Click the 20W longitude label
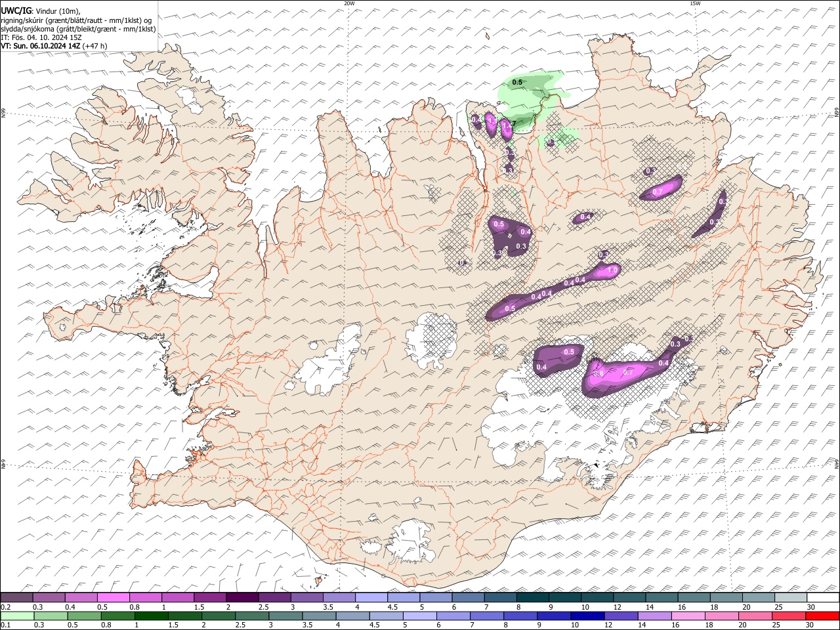Image resolution: width=840 pixels, height=630 pixels. click(350, 3)
